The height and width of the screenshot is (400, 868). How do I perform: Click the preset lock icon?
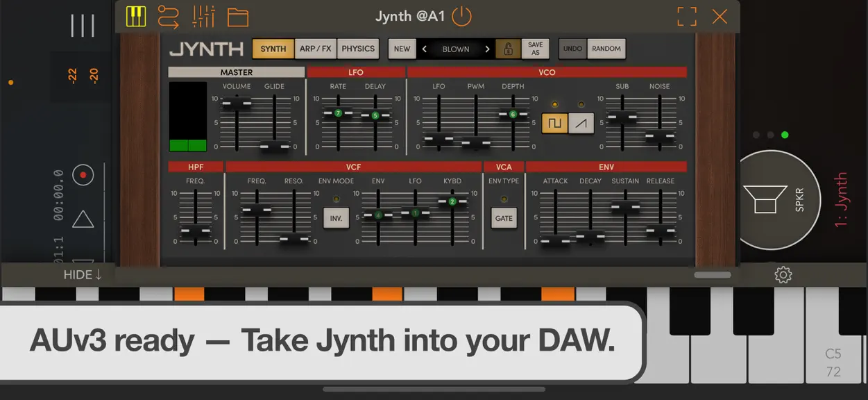[x=508, y=49]
